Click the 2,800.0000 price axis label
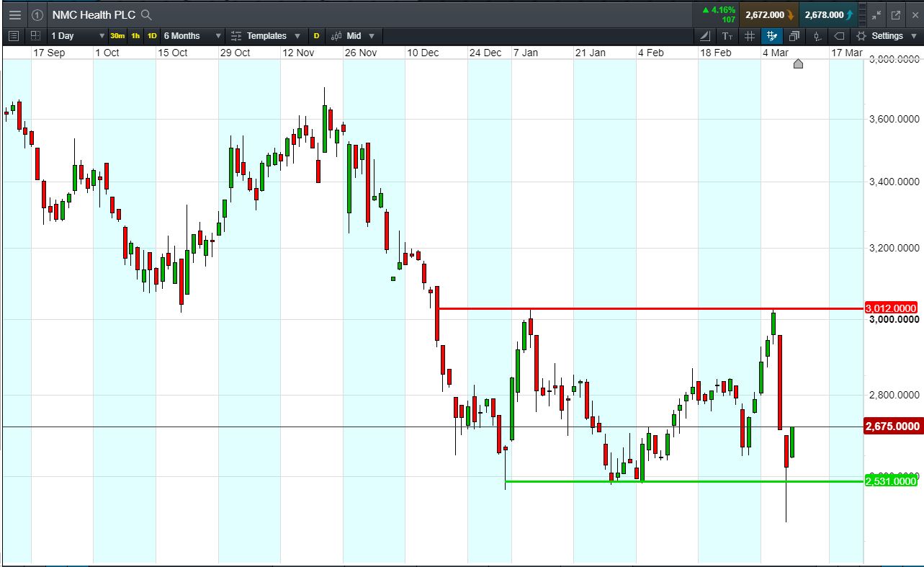Viewport: 924px width, 567px height. point(894,395)
